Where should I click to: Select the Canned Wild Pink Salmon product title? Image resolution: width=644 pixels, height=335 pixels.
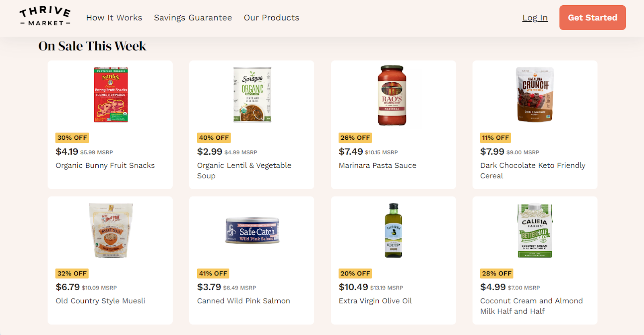coord(244,301)
